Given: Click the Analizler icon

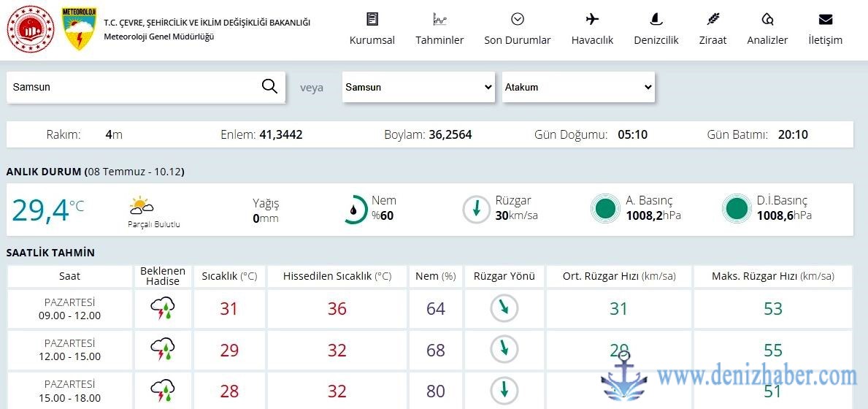Looking at the screenshot, I should click(767, 20).
